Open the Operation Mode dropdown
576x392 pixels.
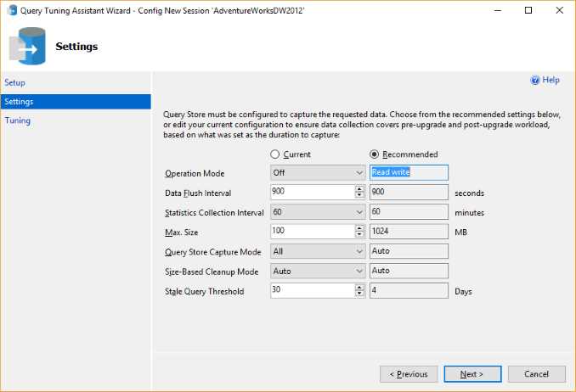tap(318, 172)
